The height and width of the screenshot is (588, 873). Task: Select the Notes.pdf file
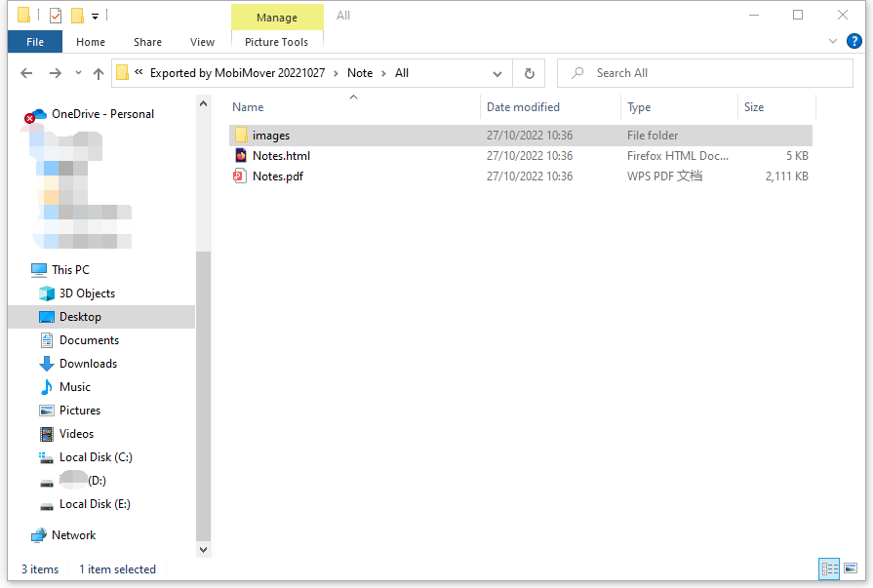pos(276,176)
